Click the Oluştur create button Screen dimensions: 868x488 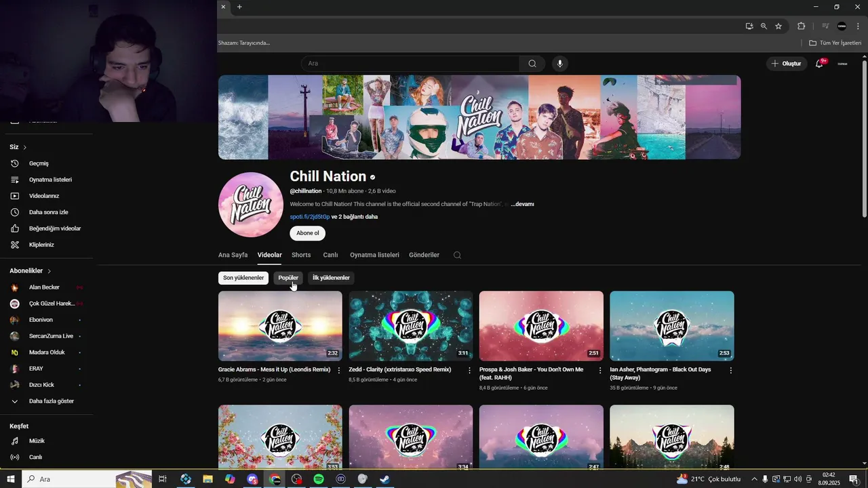click(786, 64)
